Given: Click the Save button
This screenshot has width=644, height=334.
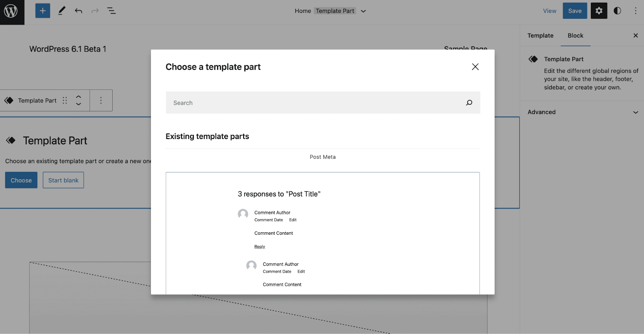Looking at the screenshot, I should [x=575, y=11].
